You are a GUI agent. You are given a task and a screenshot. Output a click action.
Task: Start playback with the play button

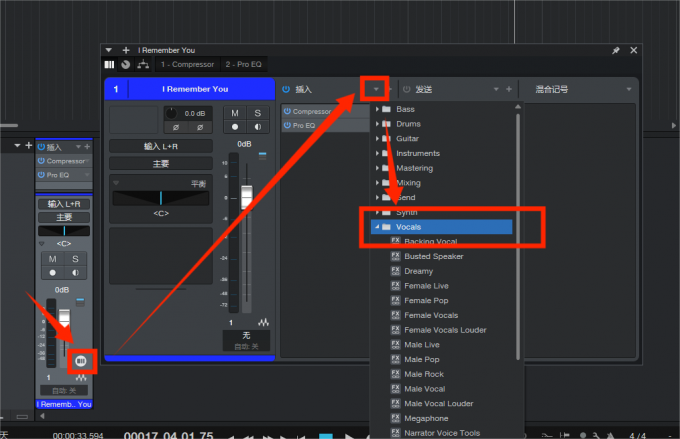coord(349,436)
